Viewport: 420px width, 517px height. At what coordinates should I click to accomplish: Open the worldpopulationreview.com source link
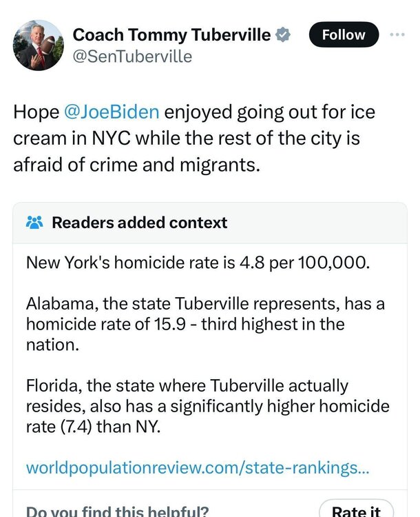click(198, 467)
